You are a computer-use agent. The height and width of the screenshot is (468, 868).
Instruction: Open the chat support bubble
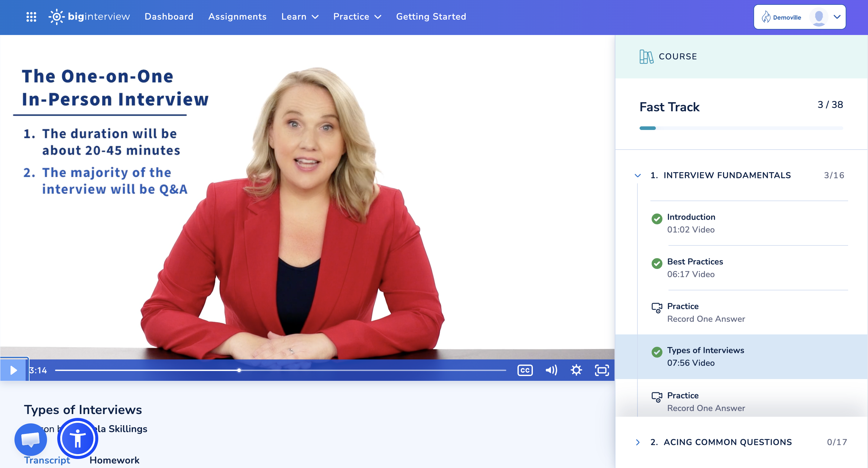(31, 439)
